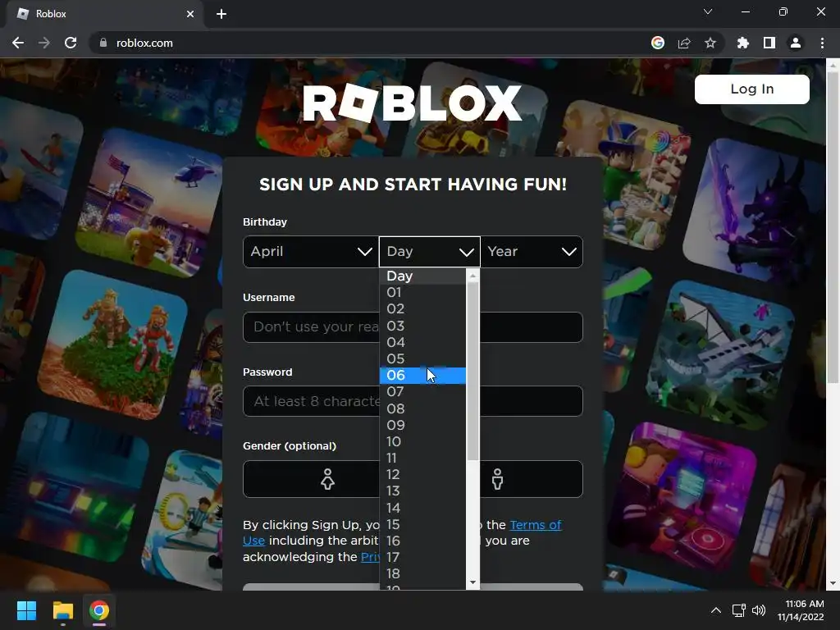Open the Chrome profile icon
The width and height of the screenshot is (840, 630).
tap(796, 43)
